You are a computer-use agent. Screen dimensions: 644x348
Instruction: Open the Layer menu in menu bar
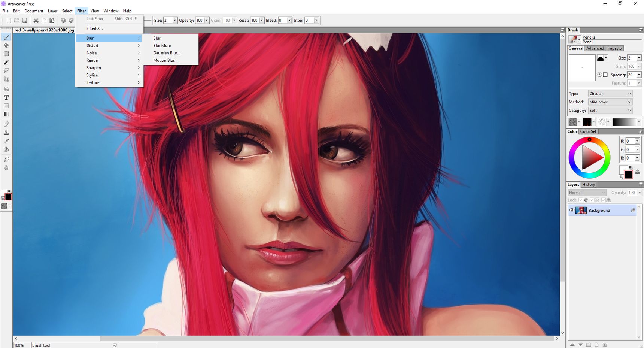click(x=52, y=11)
